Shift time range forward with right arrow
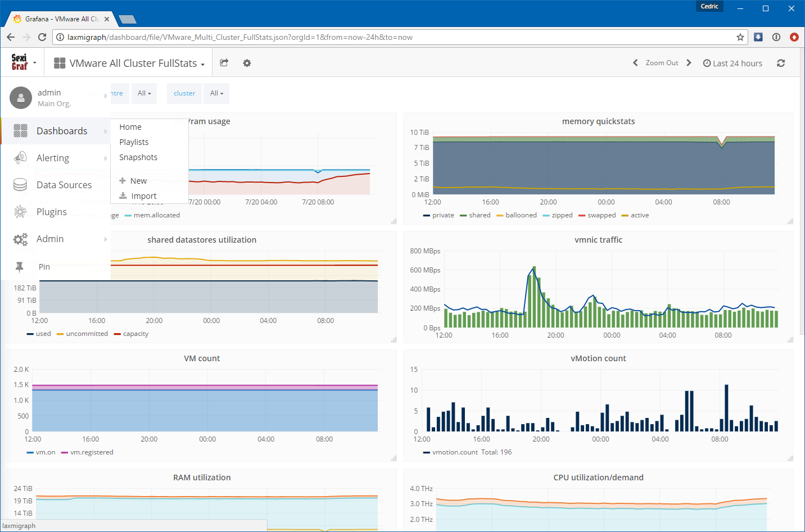This screenshot has height=532, width=805. 689,63
